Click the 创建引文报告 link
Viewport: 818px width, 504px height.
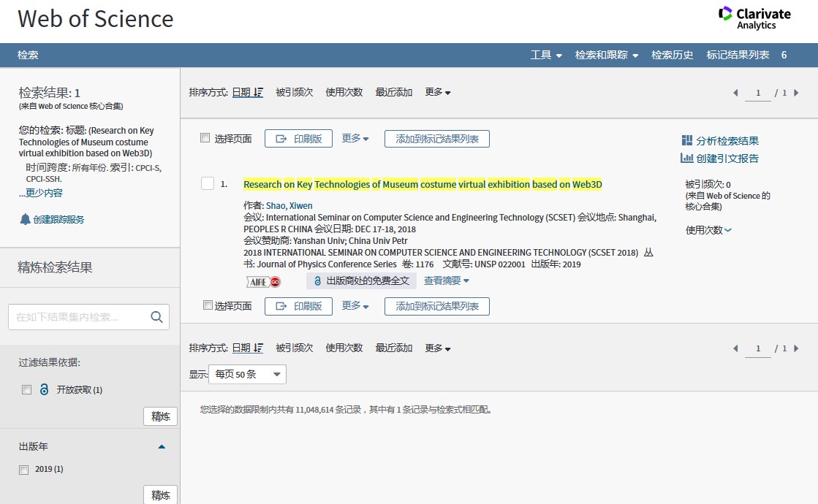tap(727, 159)
